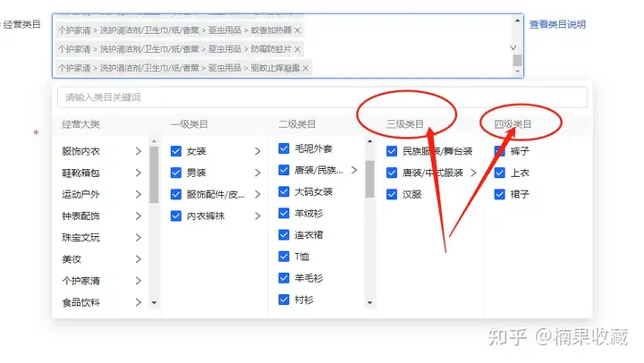This screenshot has height=363, width=644.
Task: Click the 二级类目 list scroll-down arrow
Action: [369, 302]
